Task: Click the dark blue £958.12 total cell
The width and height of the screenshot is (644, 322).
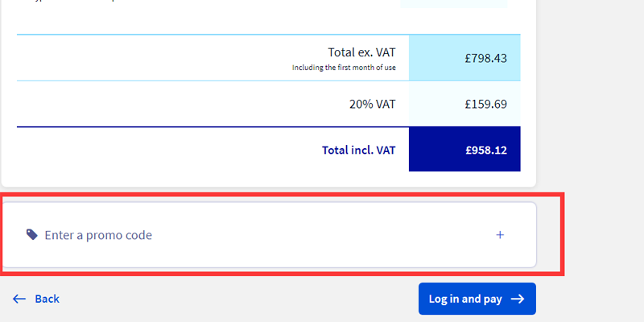Action: click(x=464, y=150)
